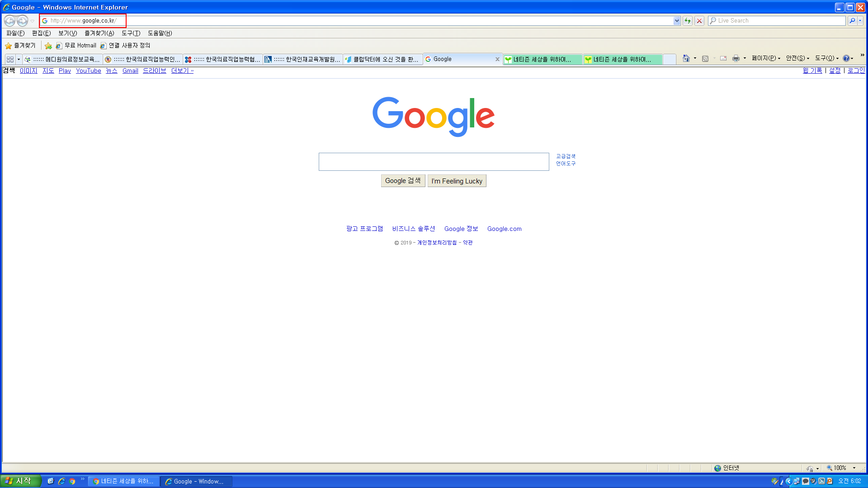
Task: Open the 즐겨찾기(A) menu
Action: [x=99, y=33]
